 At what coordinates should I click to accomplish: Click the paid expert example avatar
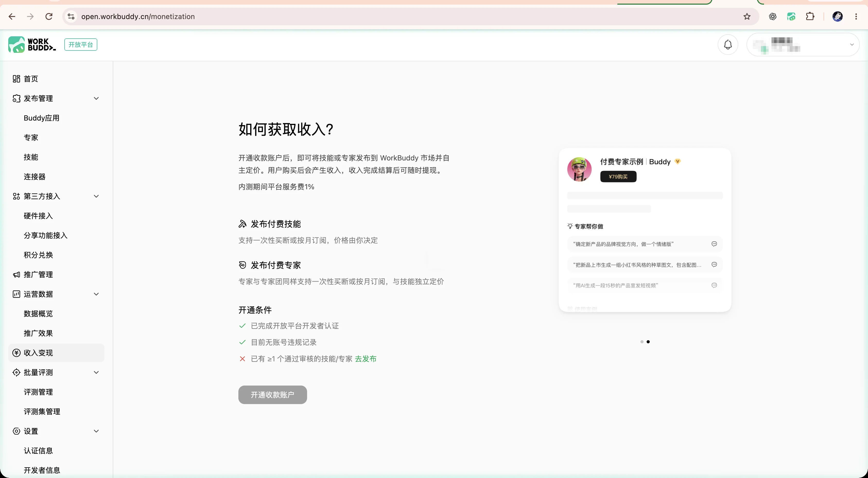(579, 169)
